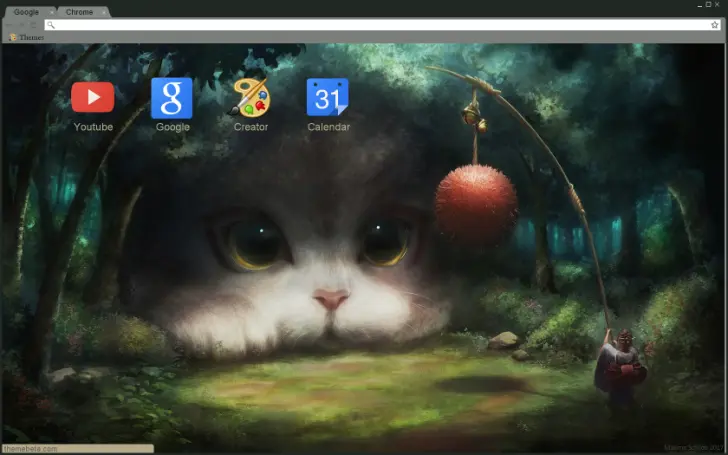Reload the page with the refresh button

click(x=34, y=24)
